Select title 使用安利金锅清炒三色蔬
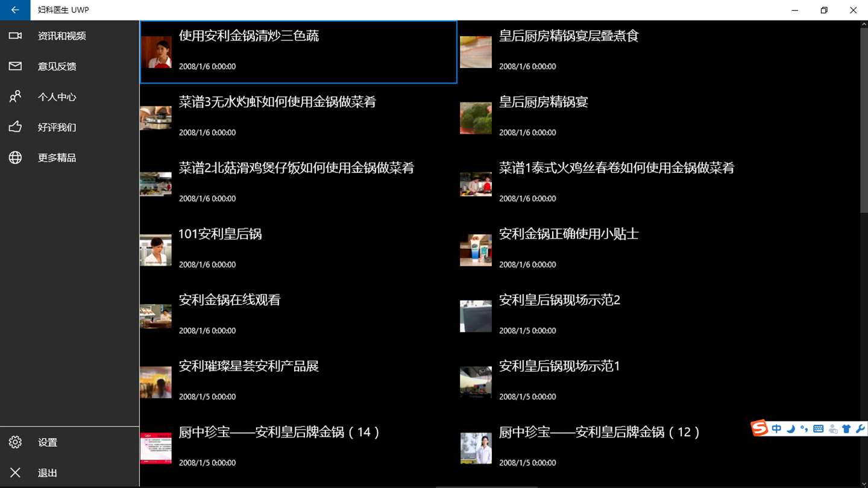 (249, 36)
